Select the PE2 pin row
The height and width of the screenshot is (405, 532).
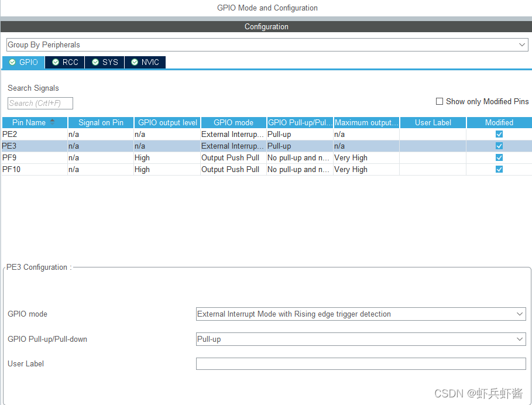34,134
